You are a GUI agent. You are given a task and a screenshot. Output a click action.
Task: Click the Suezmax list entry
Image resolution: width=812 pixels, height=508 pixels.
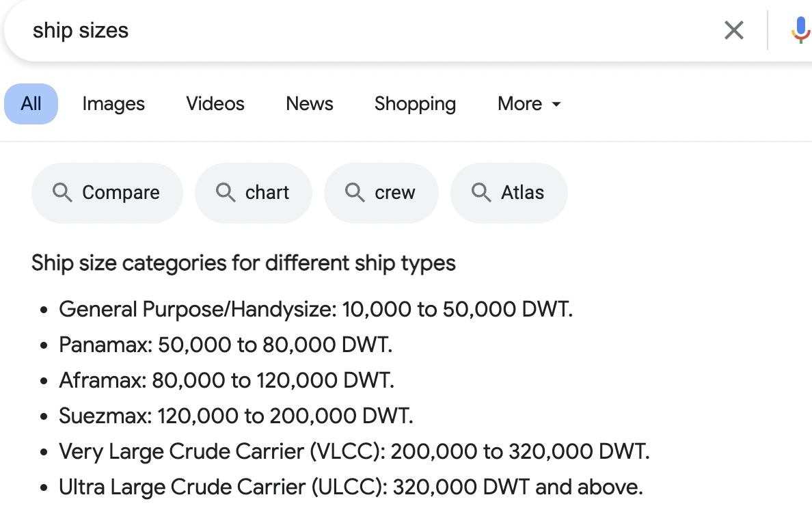point(236,416)
